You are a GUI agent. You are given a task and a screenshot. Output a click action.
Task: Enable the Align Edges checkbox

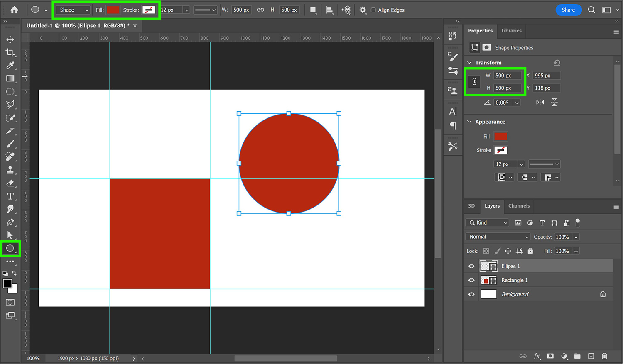373,10
